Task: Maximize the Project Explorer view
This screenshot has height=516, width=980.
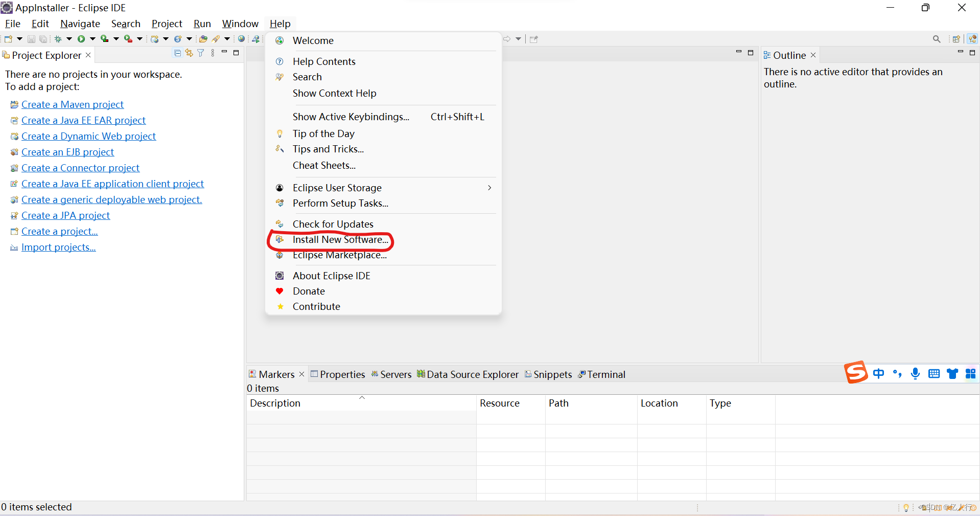Action: [236, 53]
